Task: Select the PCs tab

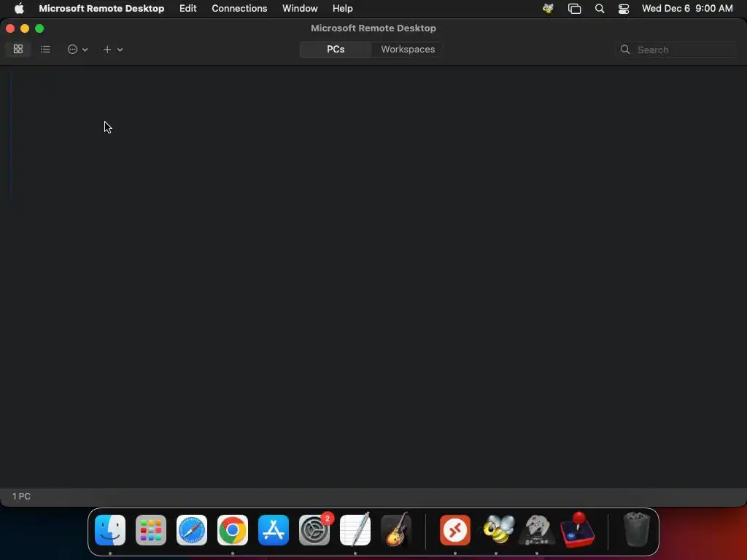Action: point(336,49)
